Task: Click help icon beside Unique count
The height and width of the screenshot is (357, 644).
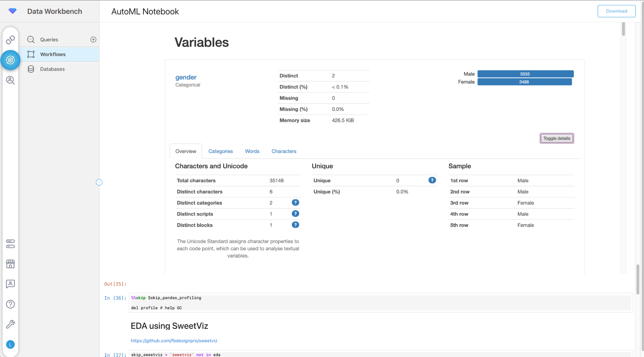Action: coord(432,180)
